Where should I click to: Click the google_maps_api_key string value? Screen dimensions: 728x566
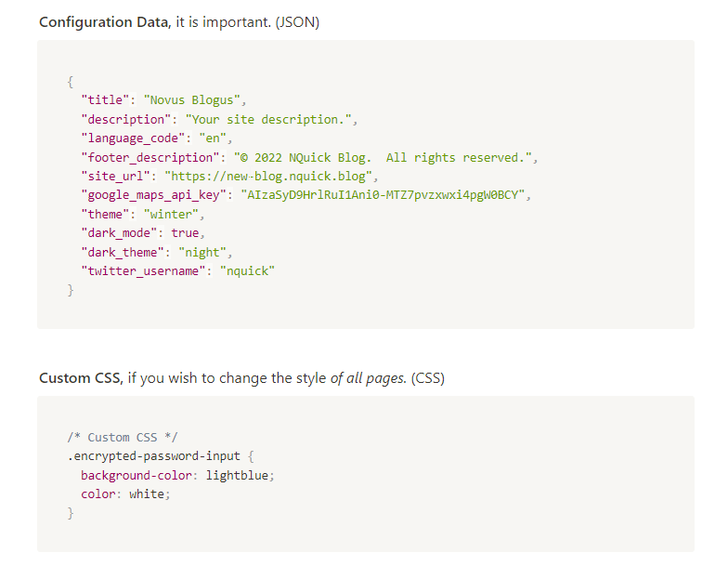[x=384, y=195]
